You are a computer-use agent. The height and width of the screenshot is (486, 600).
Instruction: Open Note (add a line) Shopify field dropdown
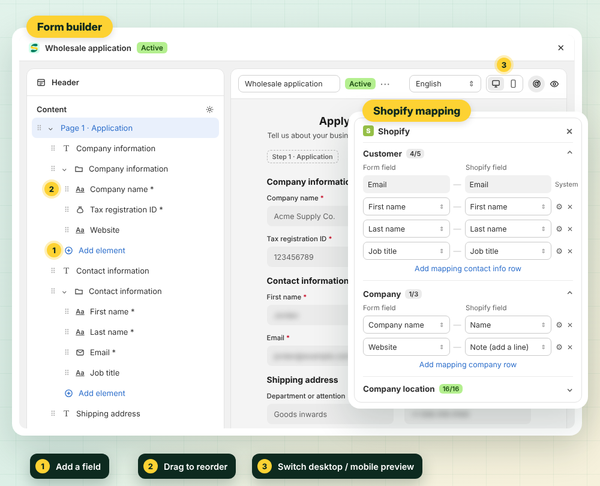[508, 347]
